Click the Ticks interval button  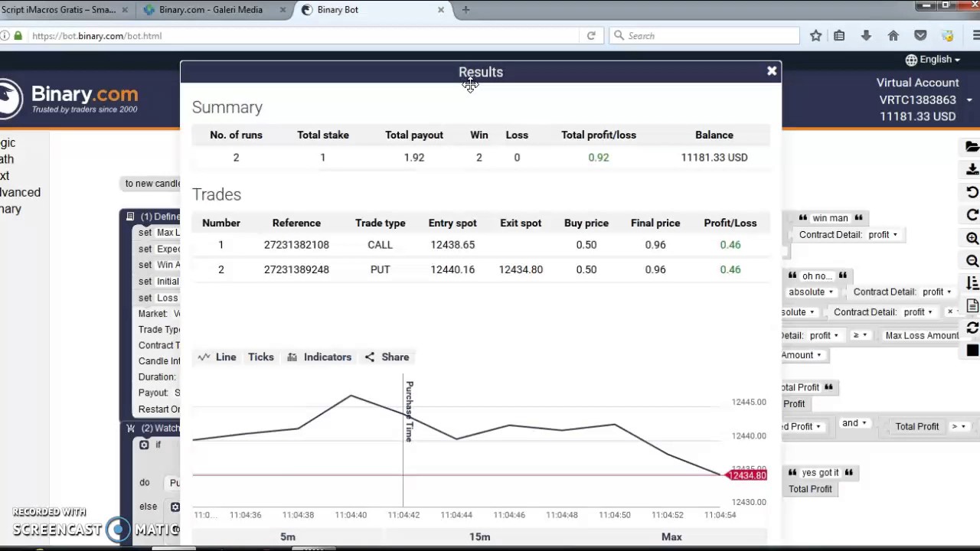(x=260, y=357)
